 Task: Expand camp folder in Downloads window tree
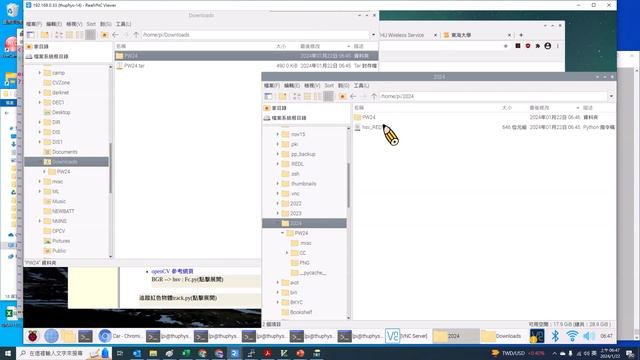coord(40,73)
